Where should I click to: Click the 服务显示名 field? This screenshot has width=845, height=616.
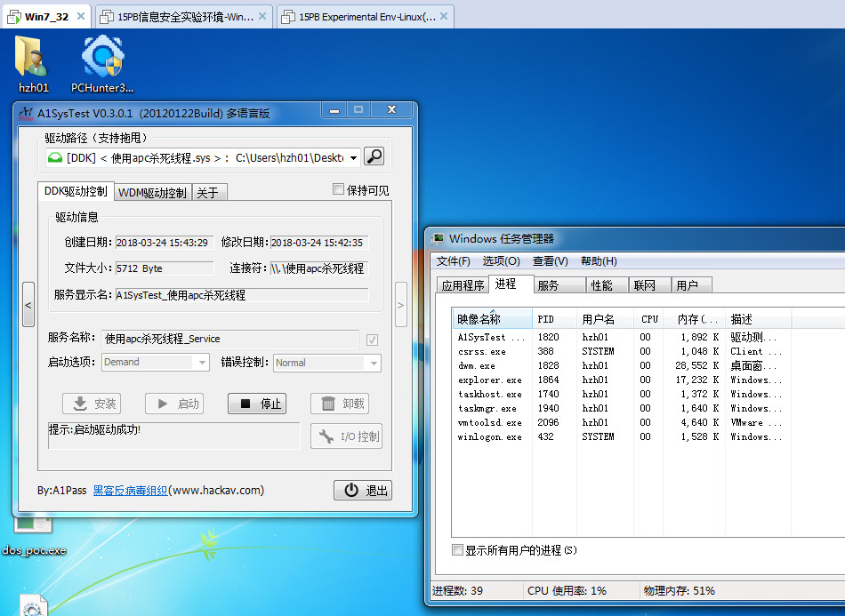click(242, 295)
